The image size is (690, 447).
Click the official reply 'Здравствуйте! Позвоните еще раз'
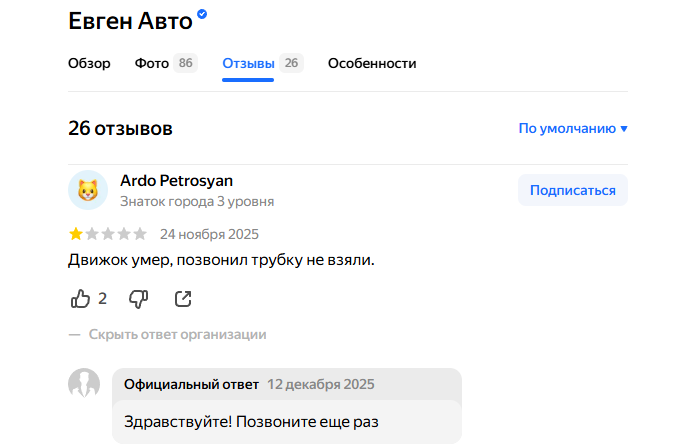click(x=251, y=421)
